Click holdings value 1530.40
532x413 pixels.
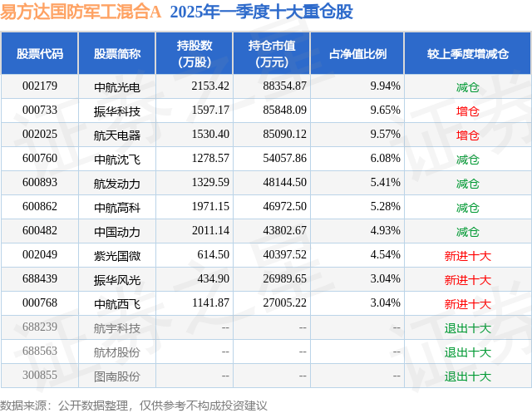(x=210, y=134)
